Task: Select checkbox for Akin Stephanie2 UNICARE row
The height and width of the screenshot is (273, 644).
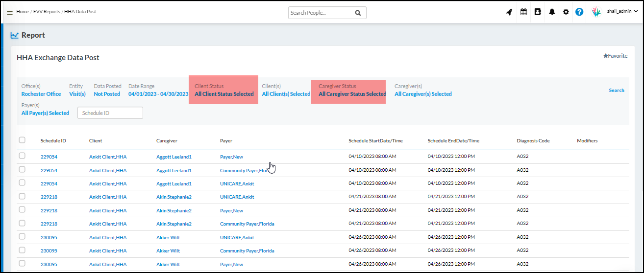Action: click(x=22, y=196)
